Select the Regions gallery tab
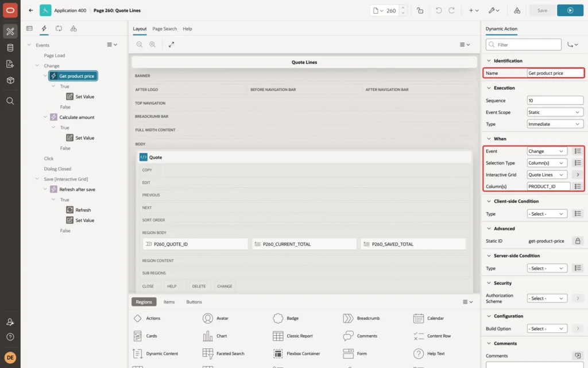Image resolution: width=588 pixels, height=368 pixels. point(144,302)
